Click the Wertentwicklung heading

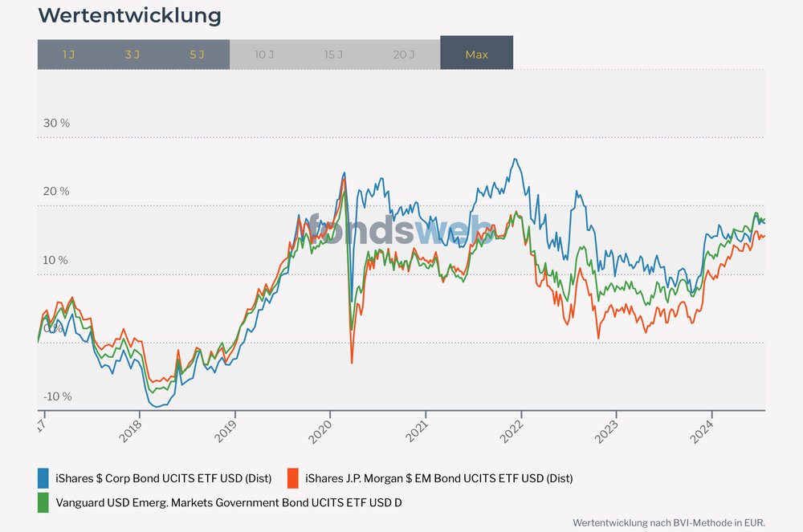tap(129, 15)
